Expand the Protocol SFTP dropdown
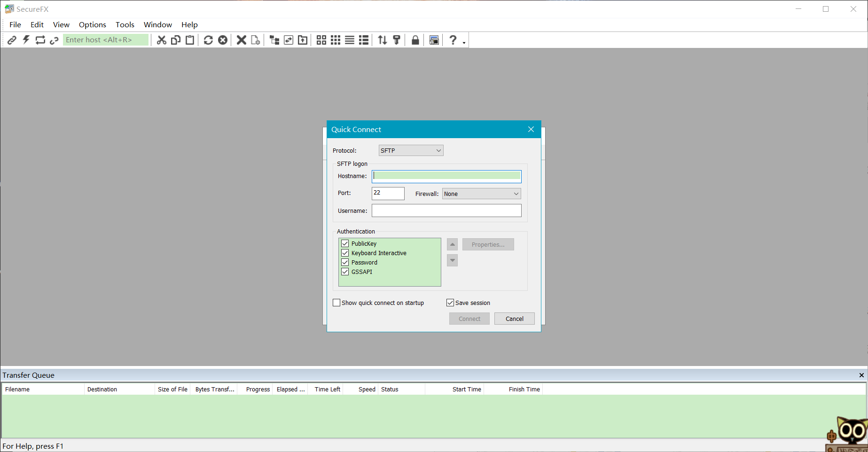This screenshot has height=452, width=868. pyautogui.click(x=411, y=150)
